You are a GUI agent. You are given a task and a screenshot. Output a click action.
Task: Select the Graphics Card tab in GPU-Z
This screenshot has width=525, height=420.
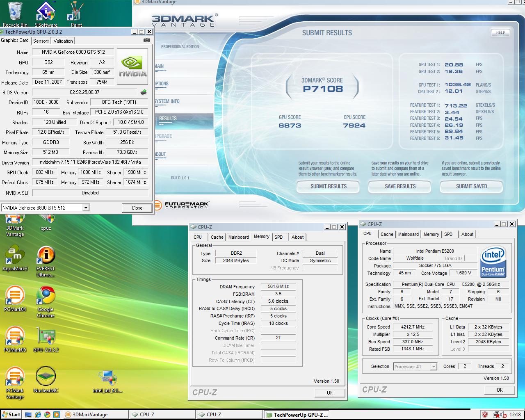15,40
